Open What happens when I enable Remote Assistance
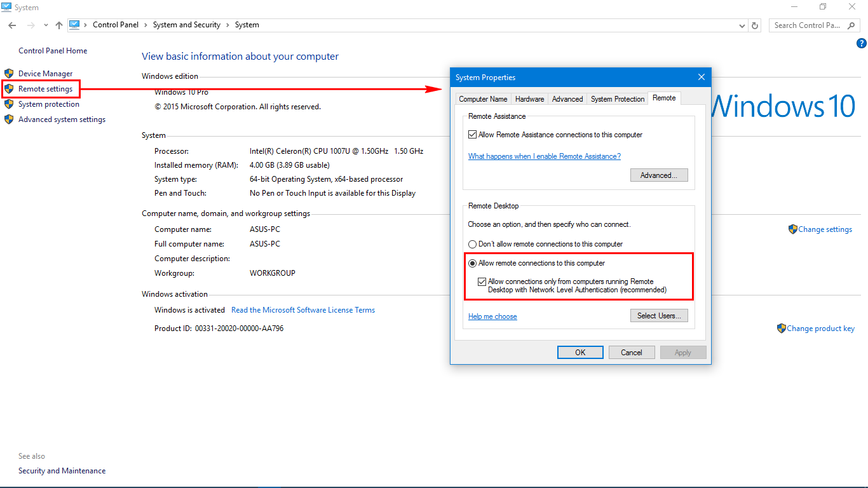Viewport: 868px width, 488px height. (545, 156)
